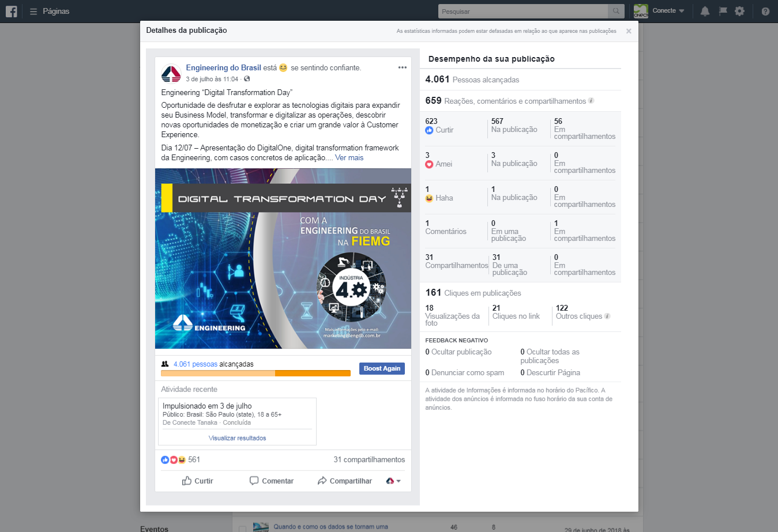Click '18 Visualizações da foto' value
The height and width of the screenshot is (532, 778).
453,315
